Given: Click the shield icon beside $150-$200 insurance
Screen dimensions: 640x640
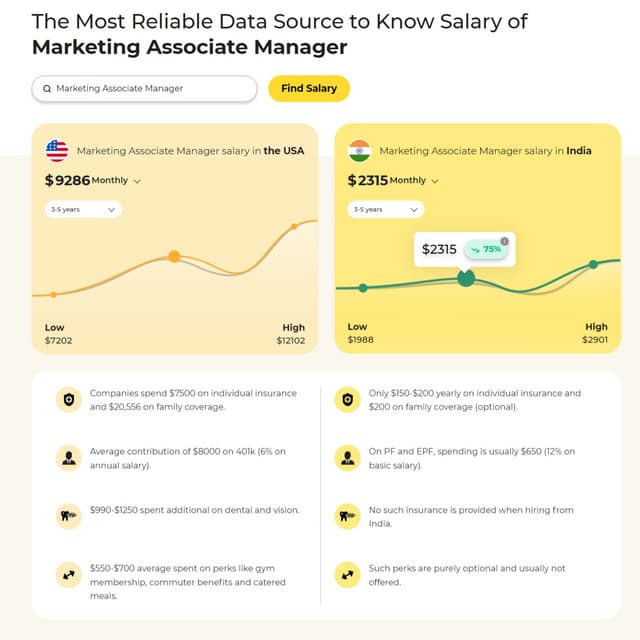Looking at the screenshot, I should [x=347, y=399].
